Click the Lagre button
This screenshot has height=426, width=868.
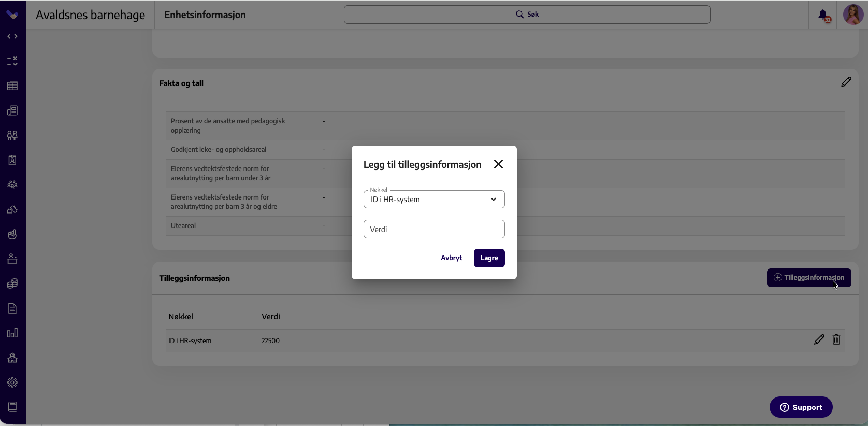[x=489, y=258]
